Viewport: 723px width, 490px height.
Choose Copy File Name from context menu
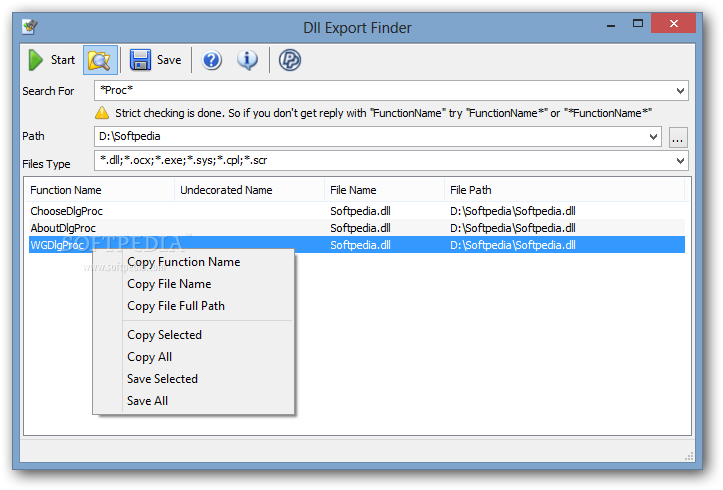(193, 284)
